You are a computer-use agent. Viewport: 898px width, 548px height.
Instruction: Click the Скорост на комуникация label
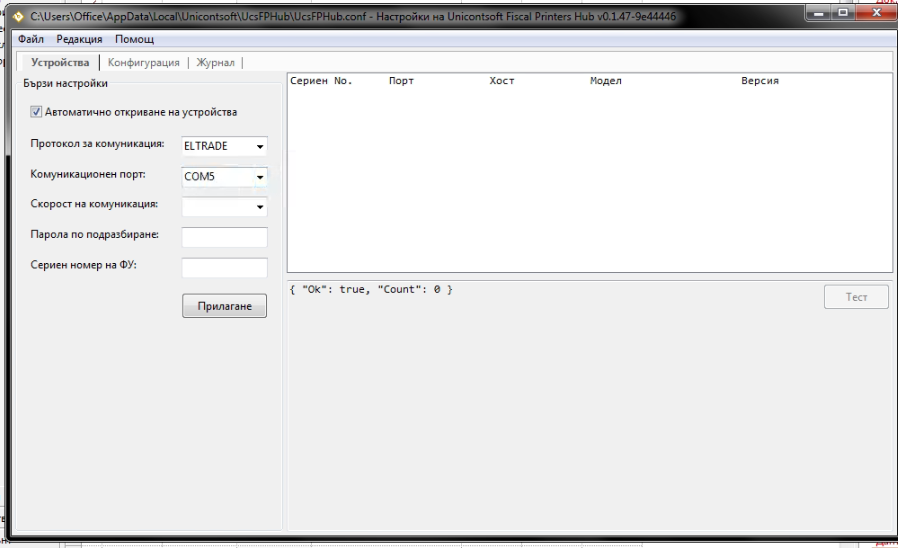[x=94, y=204]
